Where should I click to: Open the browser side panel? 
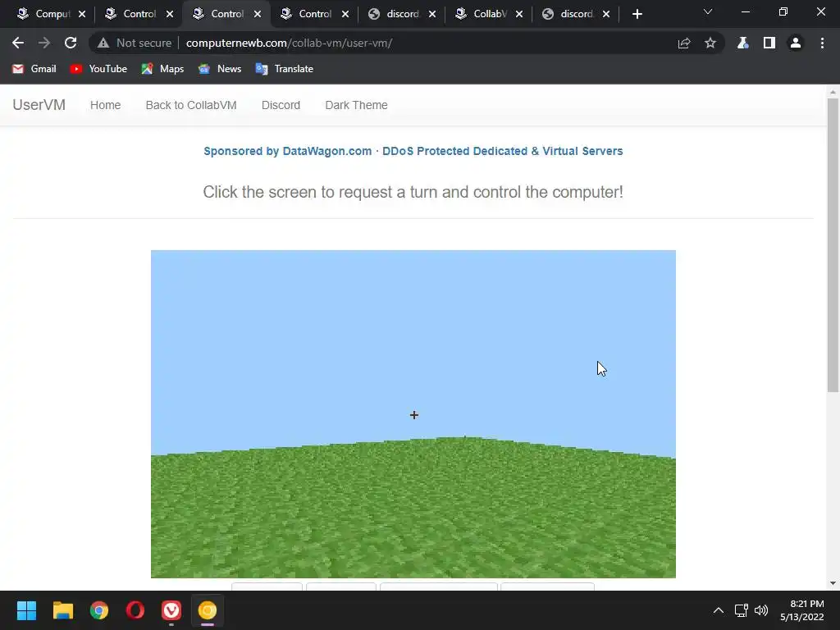click(769, 43)
